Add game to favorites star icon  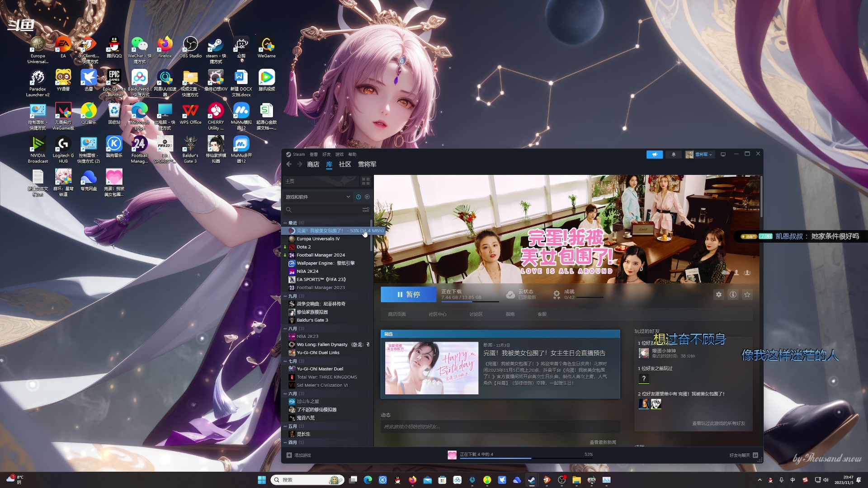747,295
